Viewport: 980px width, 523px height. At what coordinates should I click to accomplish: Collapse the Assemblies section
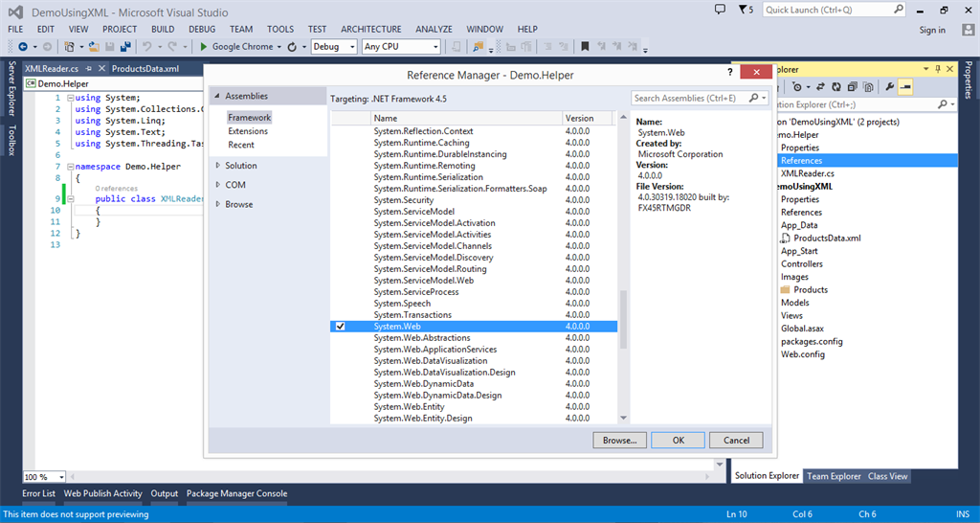click(217, 97)
